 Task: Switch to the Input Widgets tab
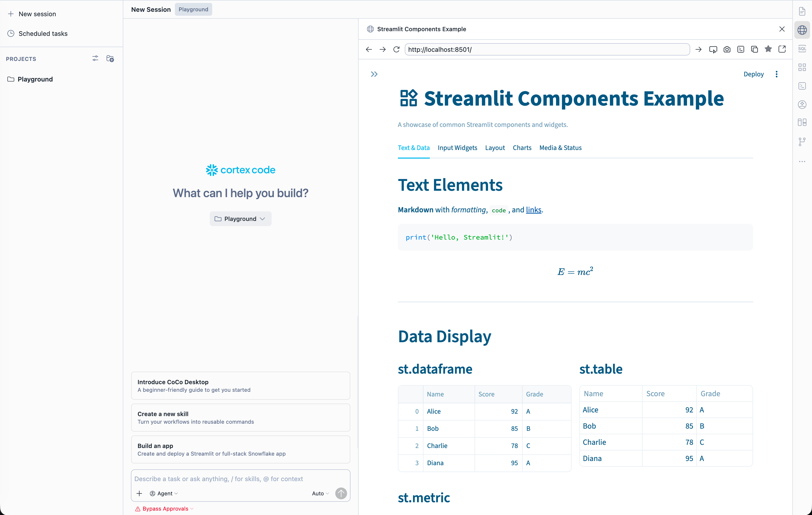point(457,148)
